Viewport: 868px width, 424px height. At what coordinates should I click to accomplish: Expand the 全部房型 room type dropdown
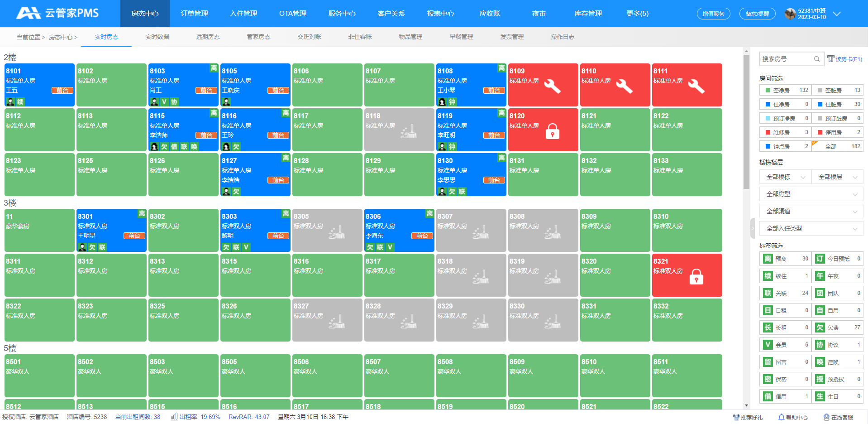pyautogui.click(x=811, y=194)
